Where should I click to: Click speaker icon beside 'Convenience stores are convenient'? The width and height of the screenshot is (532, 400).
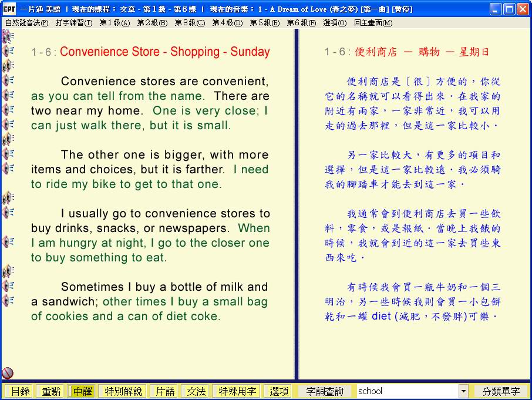[x=8, y=80]
